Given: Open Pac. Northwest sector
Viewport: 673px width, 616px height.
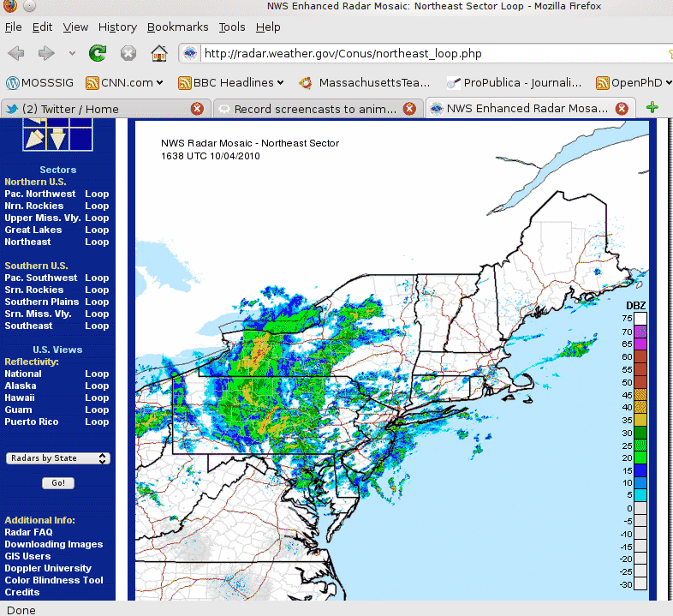Looking at the screenshot, I should pyautogui.click(x=40, y=194).
